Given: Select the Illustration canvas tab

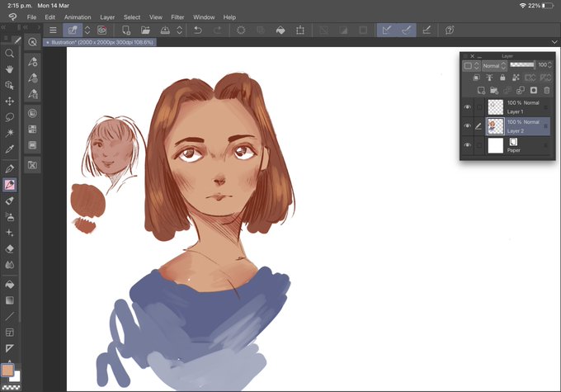Looking at the screenshot, I should 100,42.
